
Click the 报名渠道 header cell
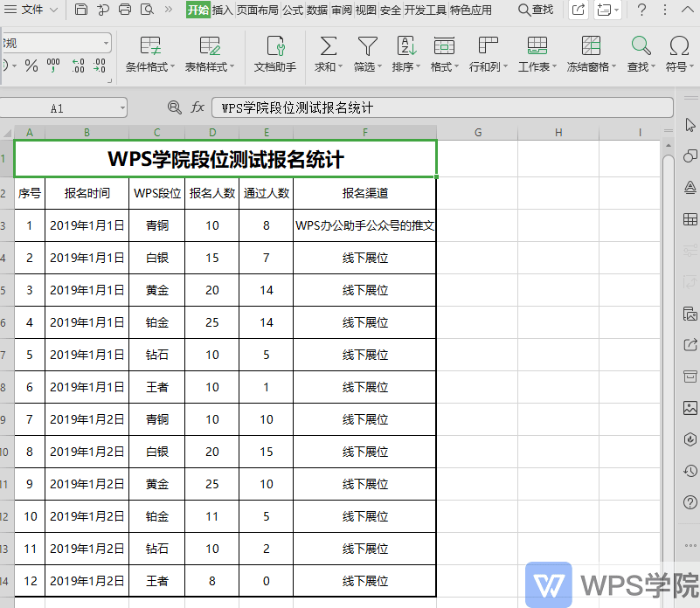[364, 193]
